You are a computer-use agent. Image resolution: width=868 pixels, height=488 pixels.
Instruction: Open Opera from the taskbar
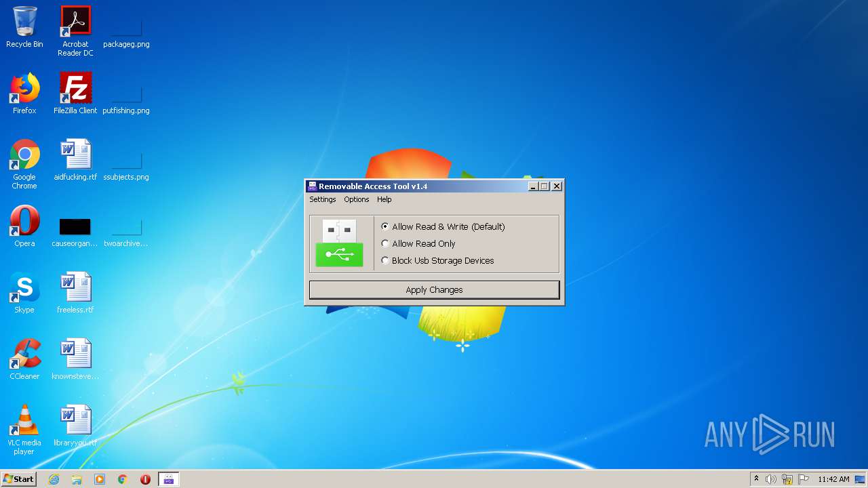(x=145, y=479)
